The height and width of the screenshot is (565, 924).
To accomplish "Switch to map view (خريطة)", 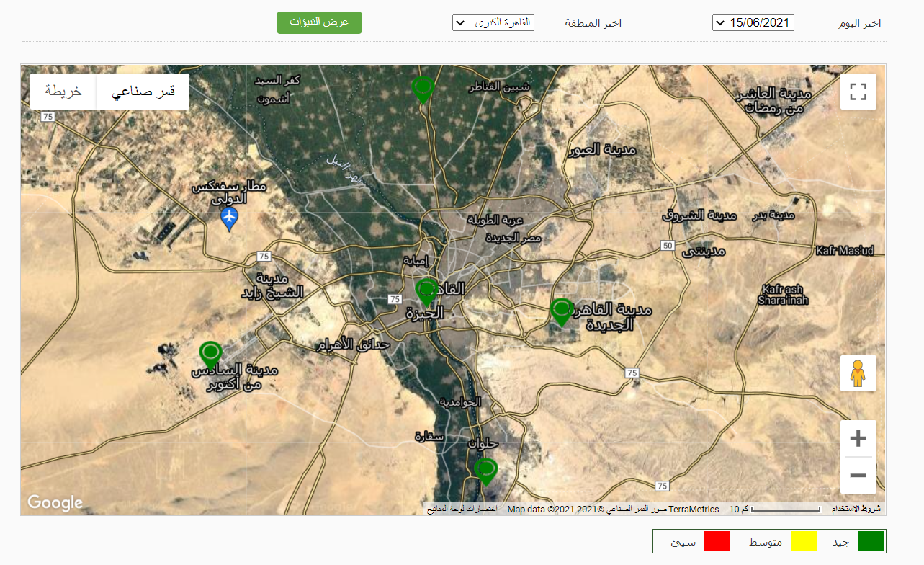I will tap(63, 92).
